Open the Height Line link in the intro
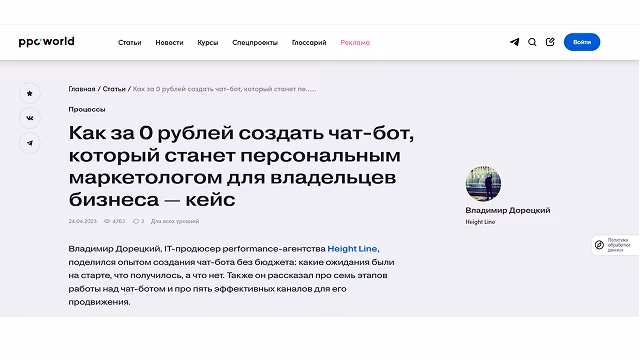This screenshot has width=640, height=360. [x=352, y=249]
